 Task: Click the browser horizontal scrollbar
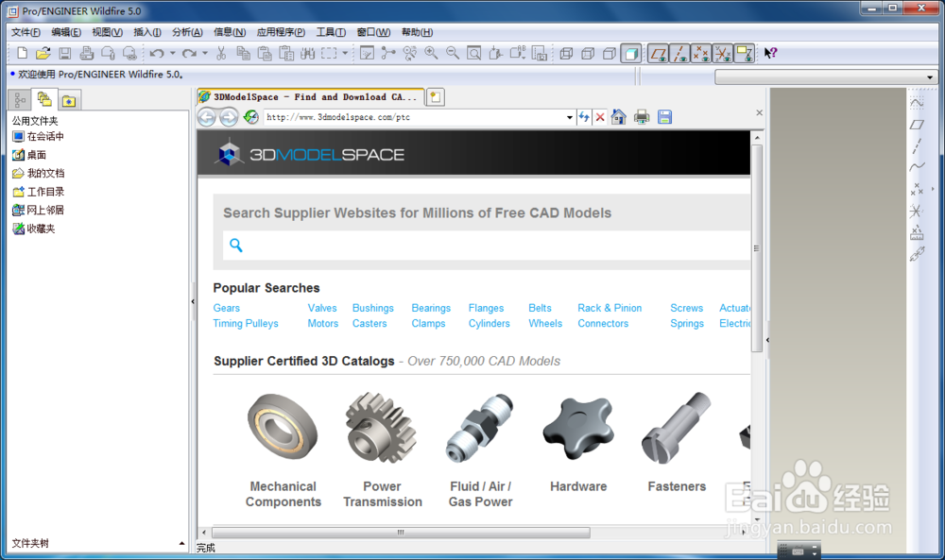tap(401, 533)
